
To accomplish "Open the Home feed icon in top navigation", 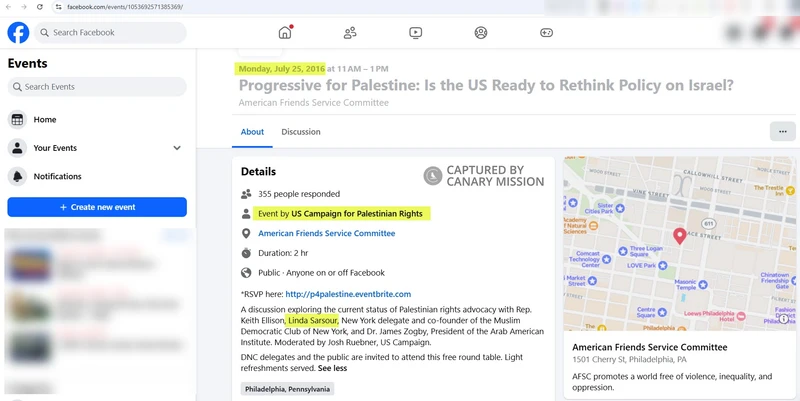I will (x=285, y=33).
